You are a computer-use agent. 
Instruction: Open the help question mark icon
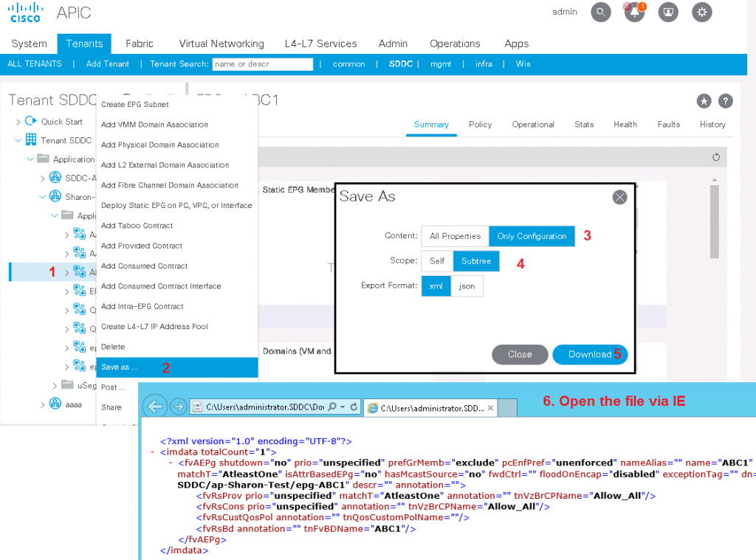coord(726,101)
